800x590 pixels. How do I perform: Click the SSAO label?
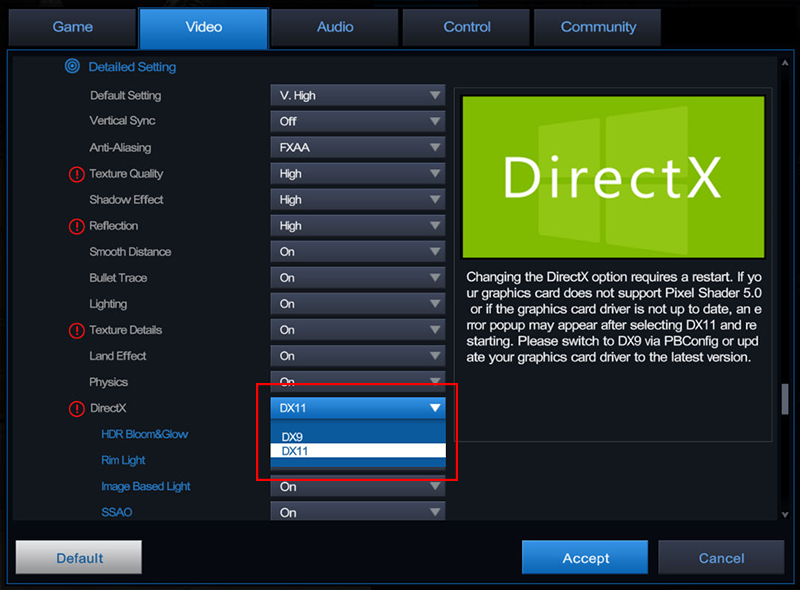click(116, 512)
